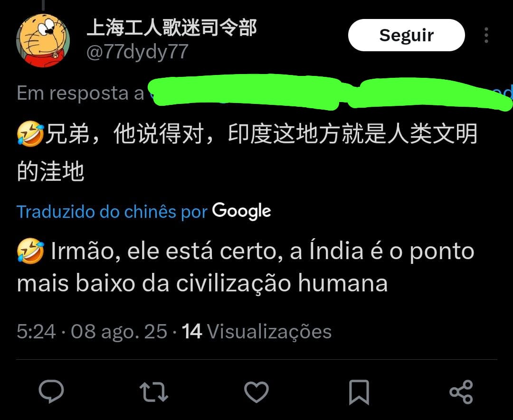Click the @77dydy77 handle

coord(137,52)
